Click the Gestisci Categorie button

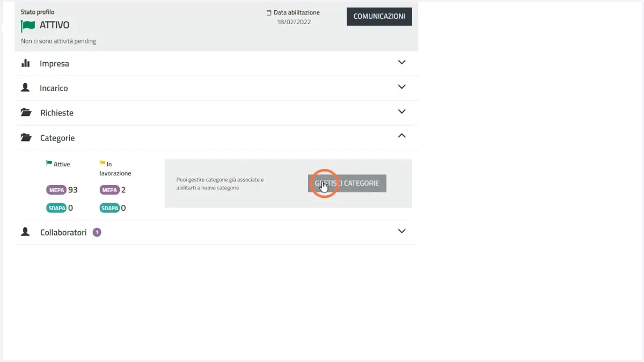(x=347, y=183)
